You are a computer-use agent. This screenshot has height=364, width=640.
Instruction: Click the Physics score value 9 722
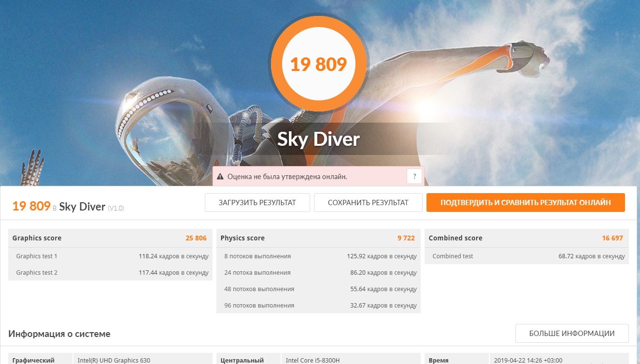pyautogui.click(x=406, y=238)
